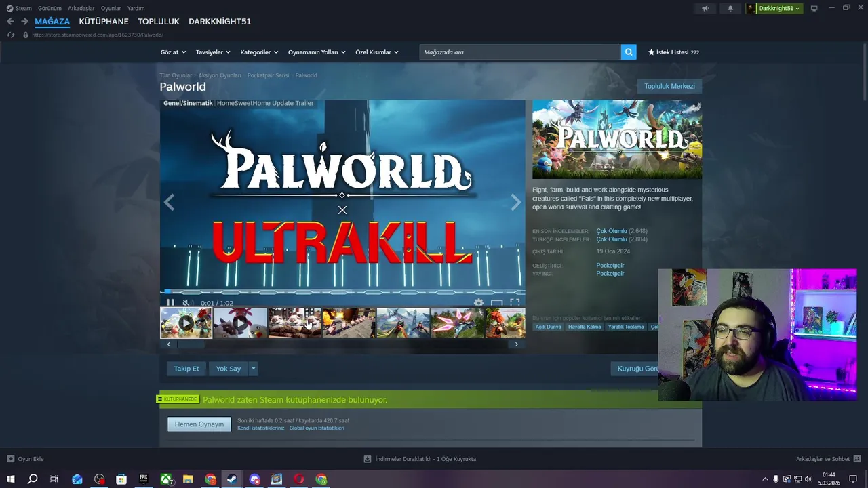
Task: Expand the Özel Kısımlar dropdown
Action: [x=377, y=52]
